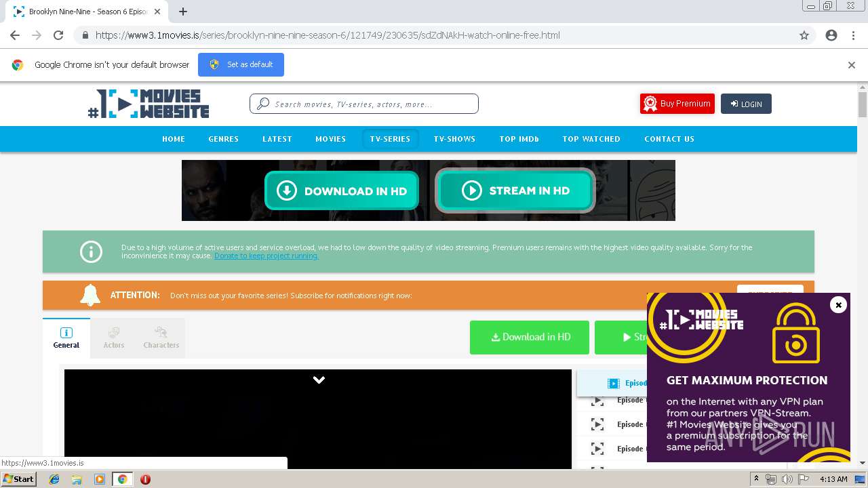This screenshot has height=488, width=868.
Task: Open the LATEST menu item
Action: pyautogui.click(x=277, y=139)
